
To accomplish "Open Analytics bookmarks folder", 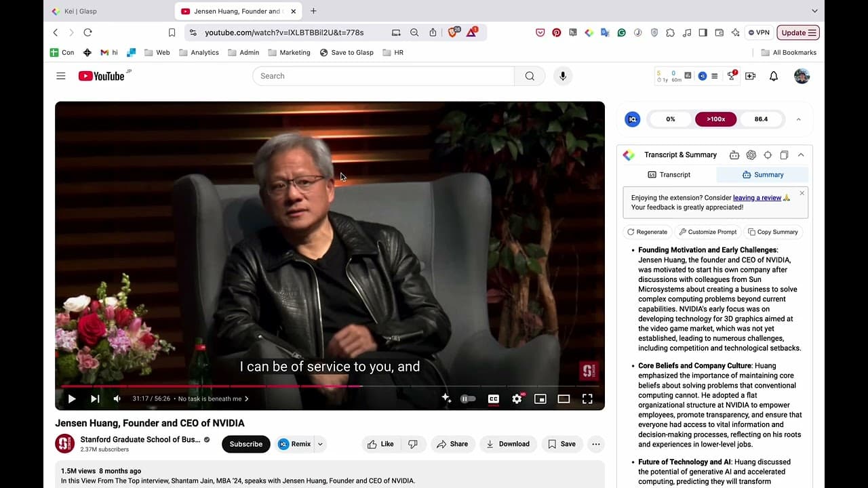I will pos(199,52).
